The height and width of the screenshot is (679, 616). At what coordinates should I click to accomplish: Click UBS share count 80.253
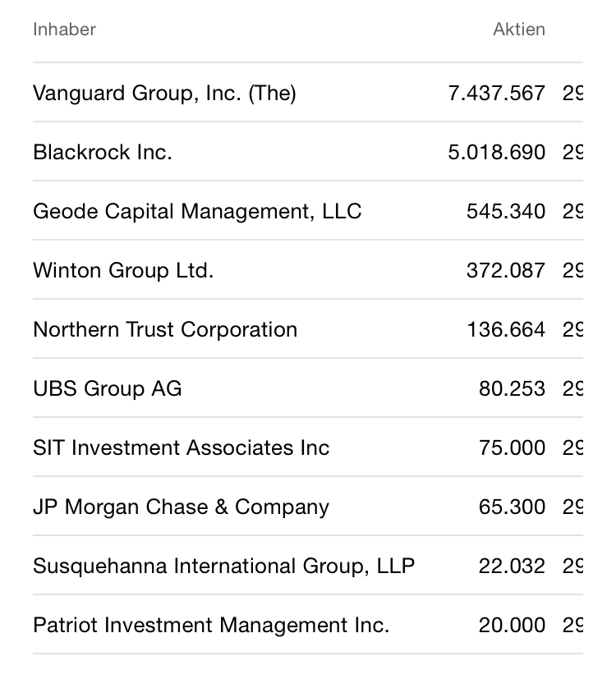tap(512, 388)
